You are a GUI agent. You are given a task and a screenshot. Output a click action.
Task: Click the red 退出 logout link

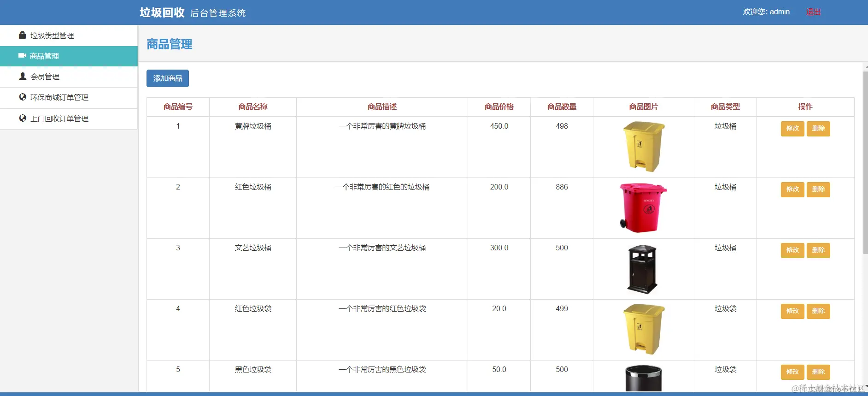tap(813, 12)
